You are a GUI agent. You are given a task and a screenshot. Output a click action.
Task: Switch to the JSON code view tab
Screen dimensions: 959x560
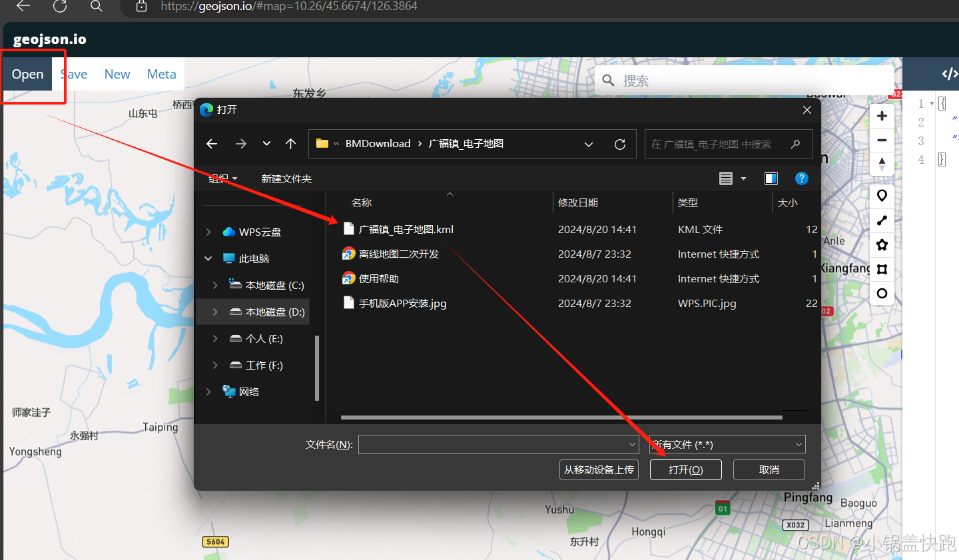pyautogui.click(x=949, y=74)
